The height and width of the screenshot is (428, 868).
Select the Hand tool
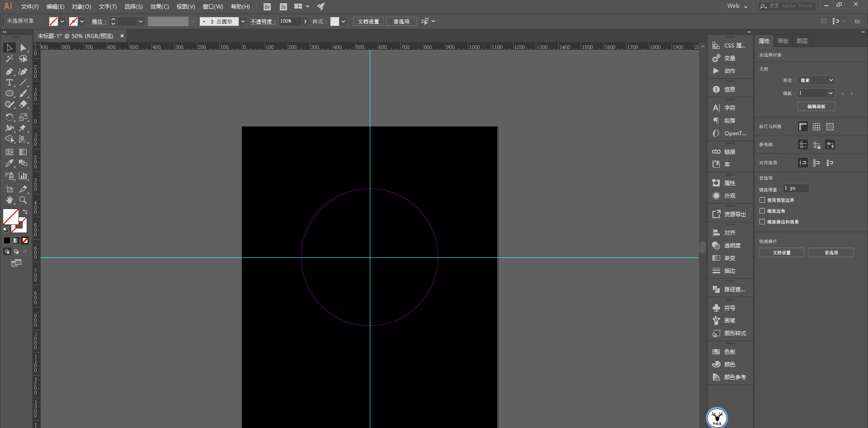9,200
